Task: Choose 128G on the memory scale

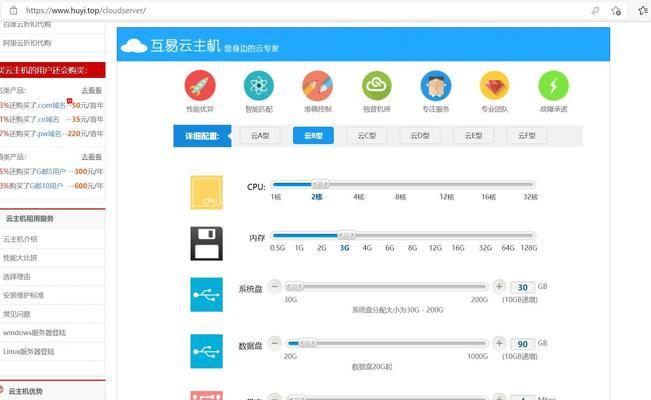Action: click(x=529, y=248)
